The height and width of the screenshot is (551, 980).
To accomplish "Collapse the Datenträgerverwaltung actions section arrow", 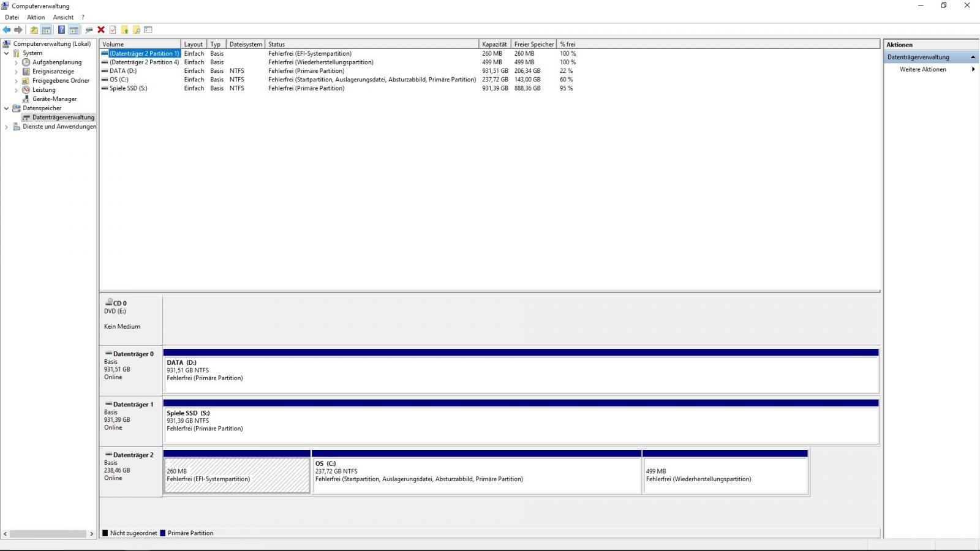I will [x=973, y=57].
